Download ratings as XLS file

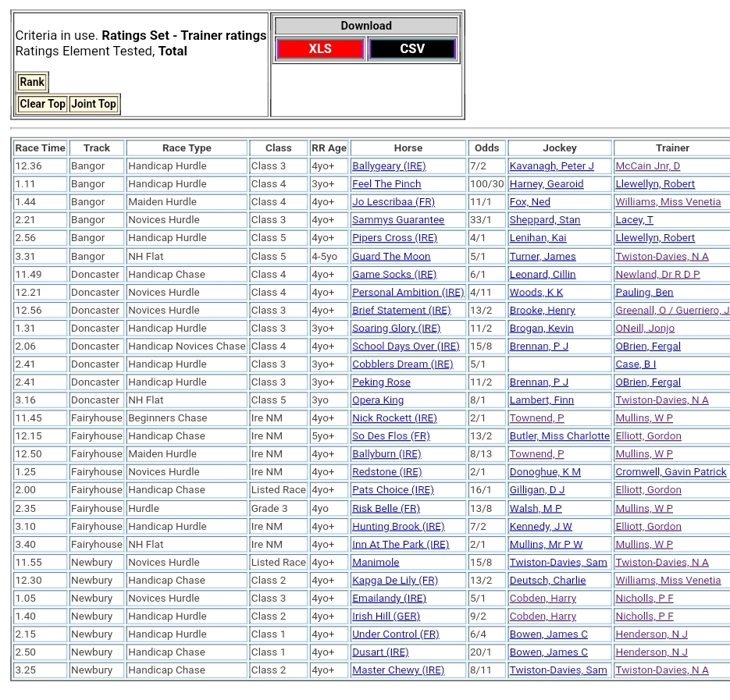(x=319, y=48)
